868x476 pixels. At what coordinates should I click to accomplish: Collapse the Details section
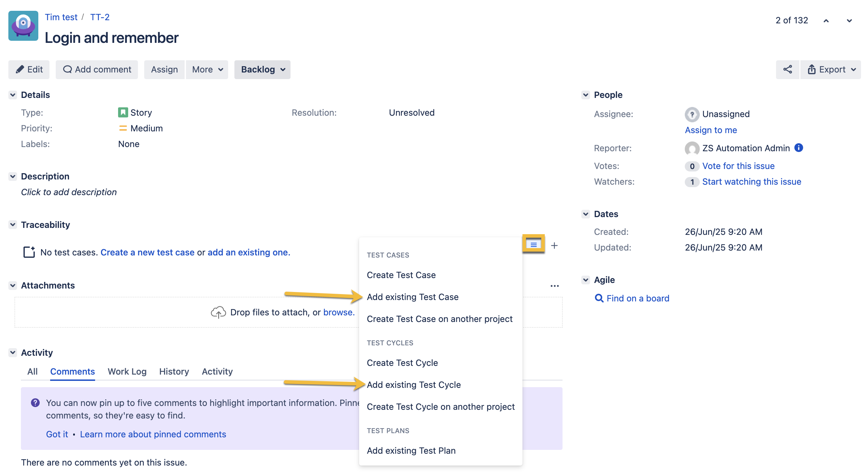point(13,95)
